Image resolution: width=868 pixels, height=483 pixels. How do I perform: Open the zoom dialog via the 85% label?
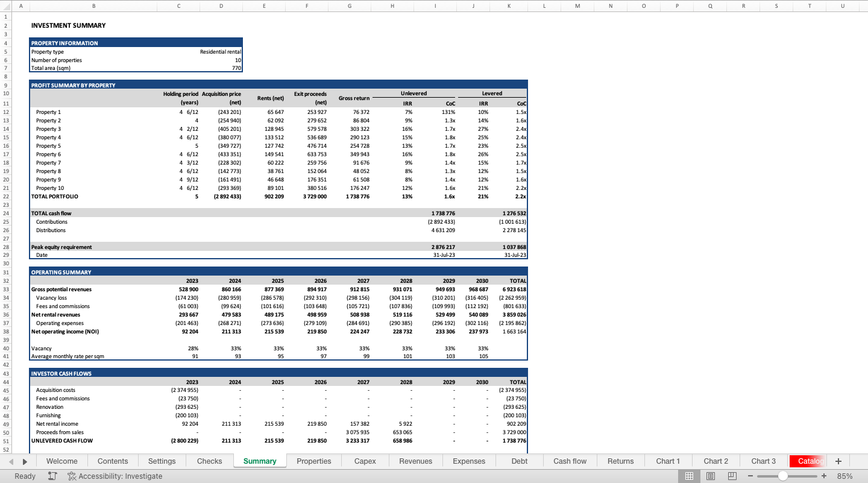coord(844,476)
